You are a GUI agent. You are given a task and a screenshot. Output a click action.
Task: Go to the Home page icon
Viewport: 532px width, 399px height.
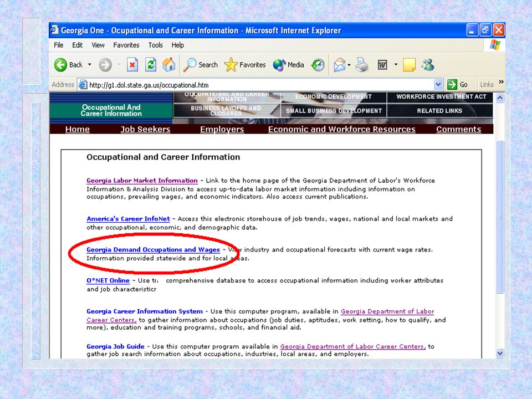pyautogui.click(x=168, y=64)
